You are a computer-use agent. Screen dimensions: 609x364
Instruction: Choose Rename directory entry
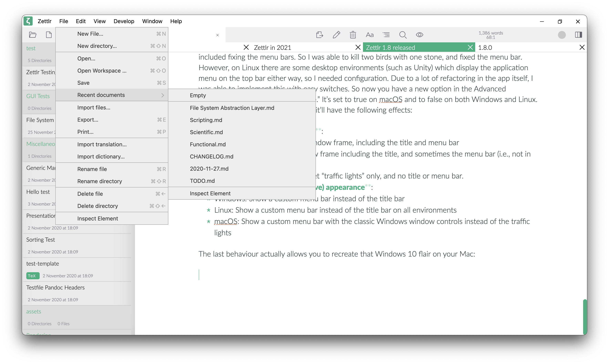[x=112, y=181]
